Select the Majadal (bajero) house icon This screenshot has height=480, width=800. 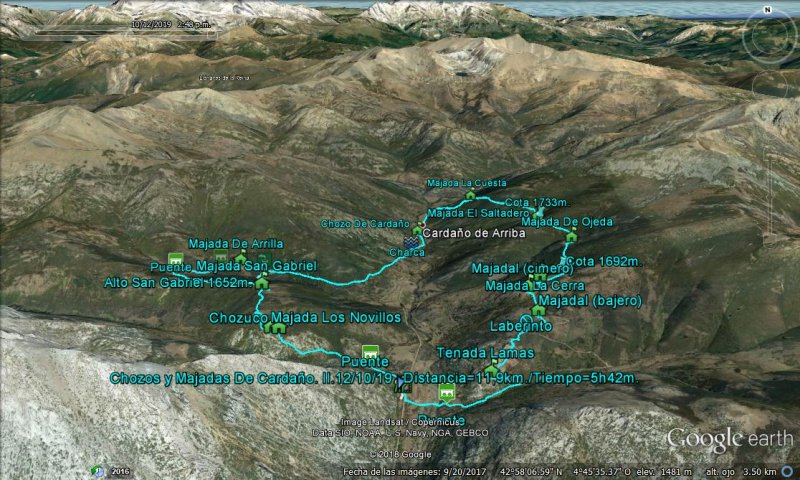(x=538, y=310)
